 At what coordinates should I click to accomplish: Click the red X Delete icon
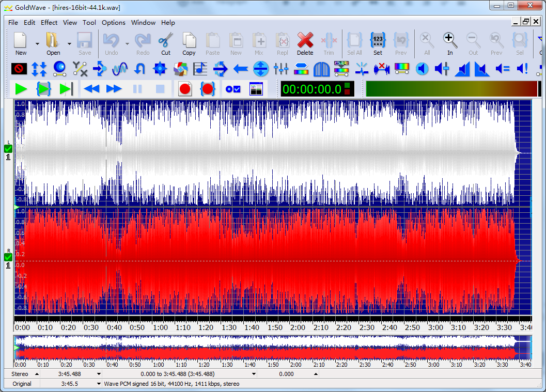pos(305,40)
